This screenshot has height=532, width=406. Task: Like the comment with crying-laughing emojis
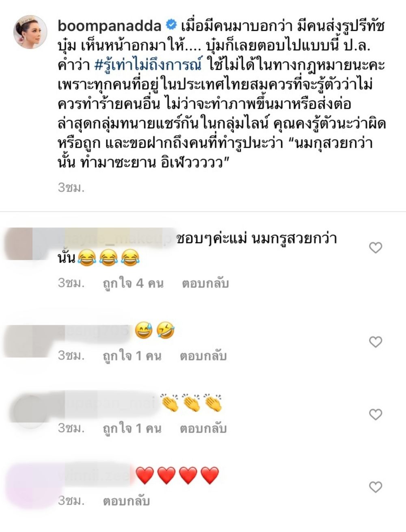coord(376,248)
